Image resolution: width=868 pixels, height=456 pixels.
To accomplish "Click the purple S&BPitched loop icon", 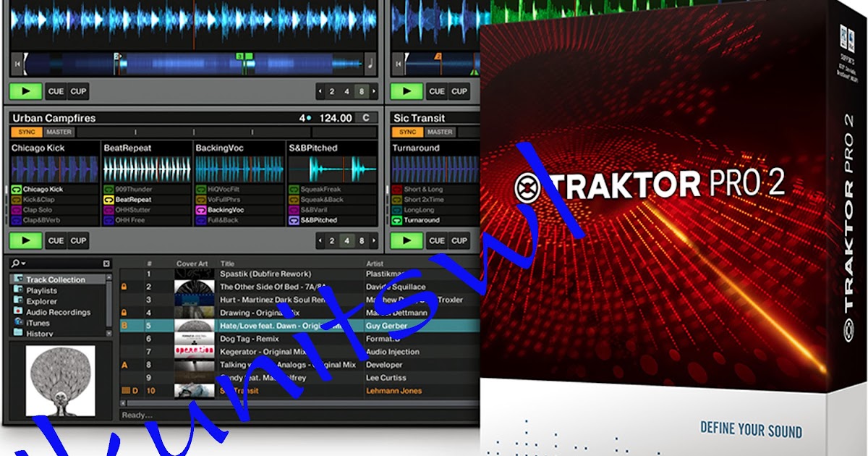I will [x=294, y=220].
